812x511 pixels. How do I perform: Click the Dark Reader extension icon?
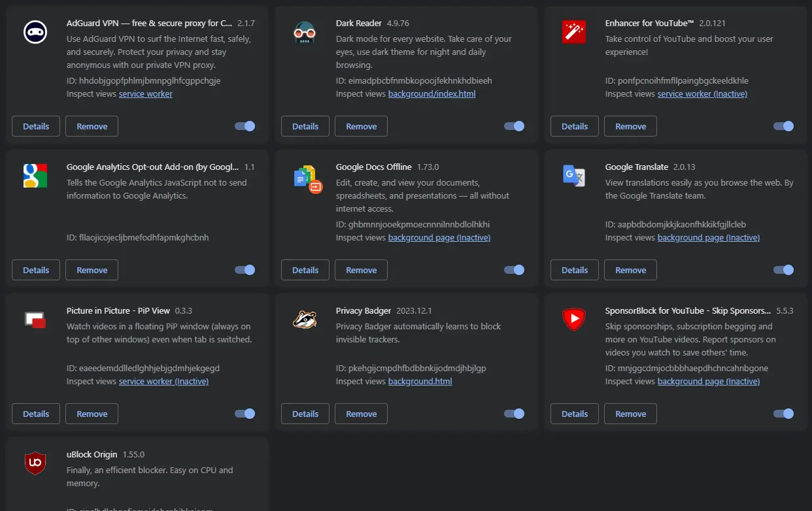[305, 32]
